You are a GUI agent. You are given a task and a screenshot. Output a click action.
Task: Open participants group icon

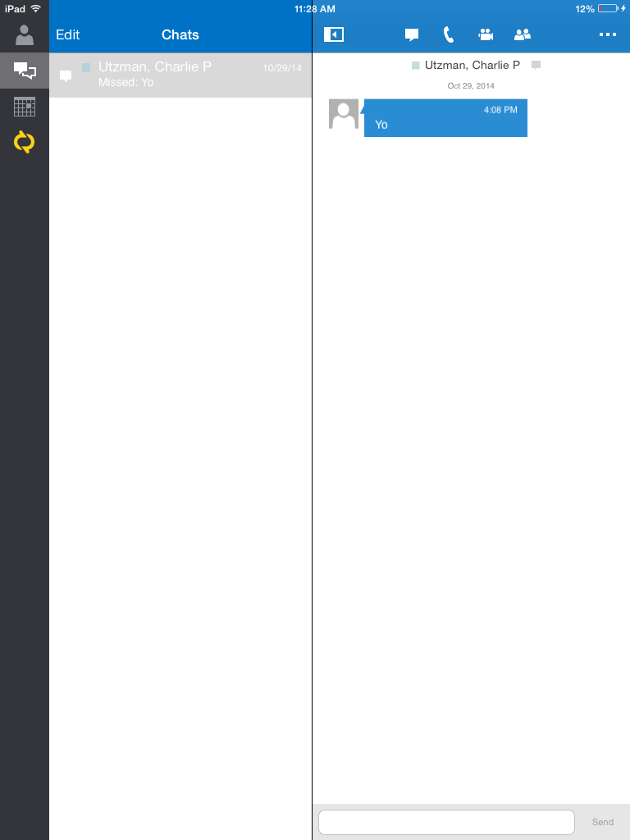[523, 34]
